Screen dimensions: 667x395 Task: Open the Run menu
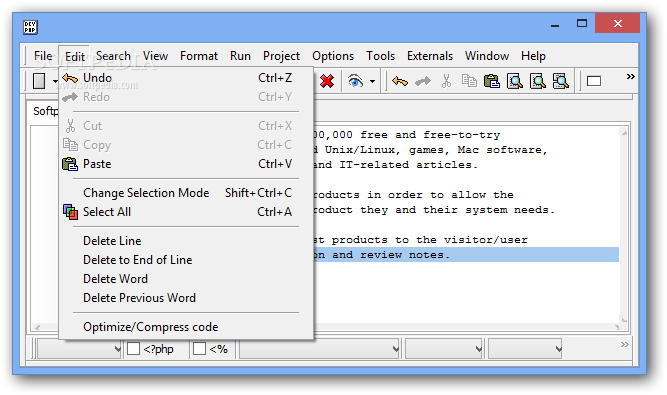(x=240, y=56)
